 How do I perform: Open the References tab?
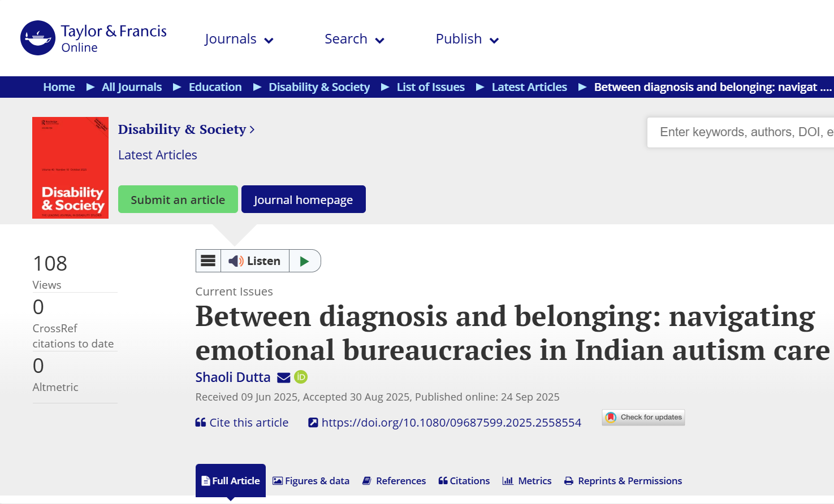pyautogui.click(x=394, y=481)
